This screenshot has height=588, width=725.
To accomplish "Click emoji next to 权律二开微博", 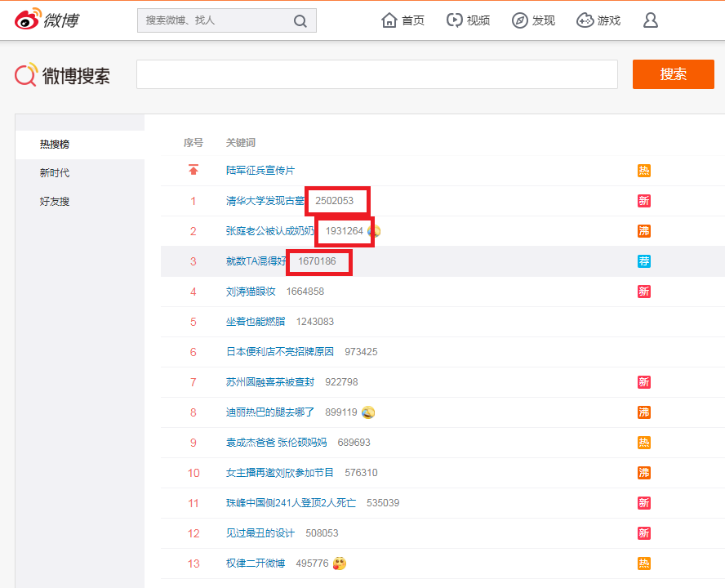I will click(340, 563).
